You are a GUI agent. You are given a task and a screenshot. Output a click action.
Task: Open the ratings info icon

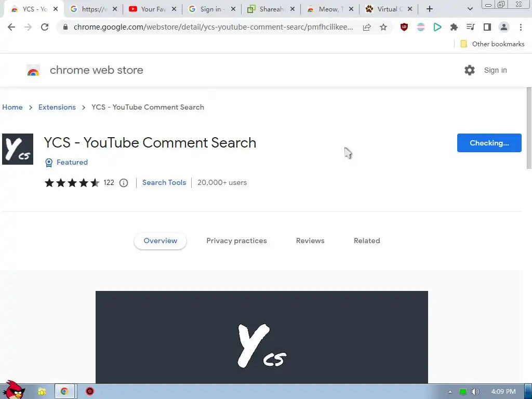(124, 183)
